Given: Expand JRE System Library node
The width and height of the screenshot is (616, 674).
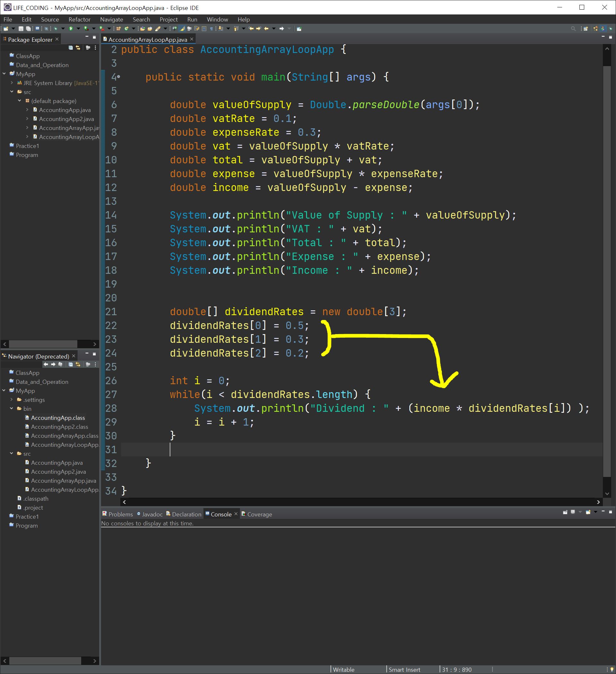Looking at the screenshot, I should pyautogui.click(x=12, y=83).
